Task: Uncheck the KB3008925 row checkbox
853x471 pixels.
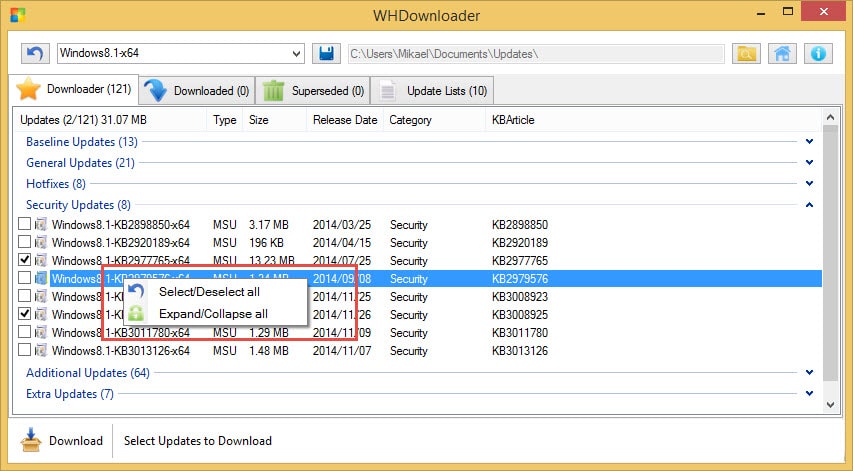Action: (x=24, y=314)
